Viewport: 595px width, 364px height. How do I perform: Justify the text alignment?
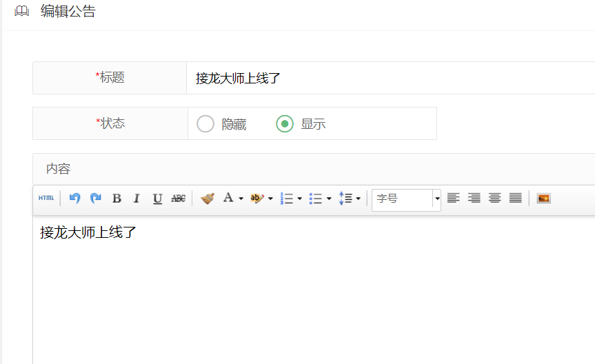(x=515, y=198)
